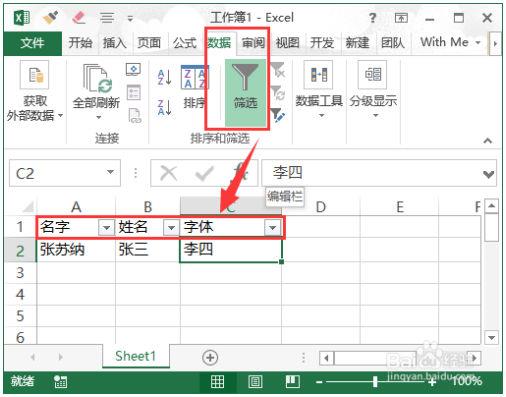Open filter dropdown for 名字 column
This screenshot has width=506, height=397.
106,228
